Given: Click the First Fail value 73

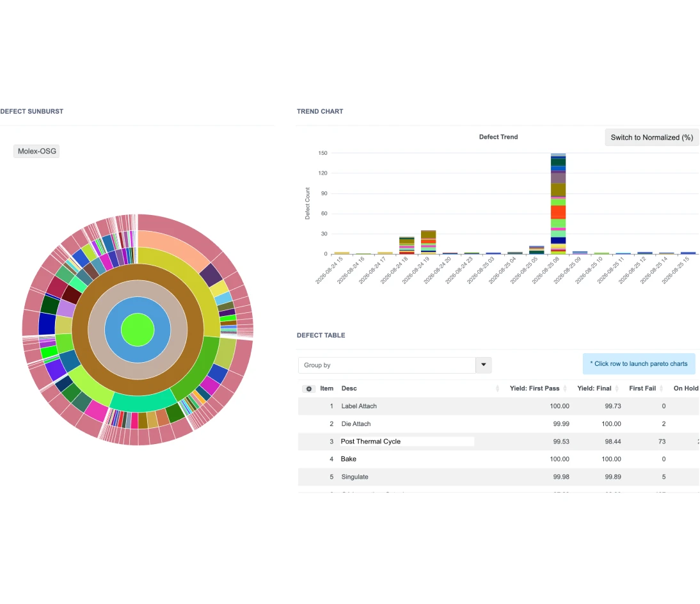Looking at the screenshot, I should pyautogui.click(x=662, y=441).
